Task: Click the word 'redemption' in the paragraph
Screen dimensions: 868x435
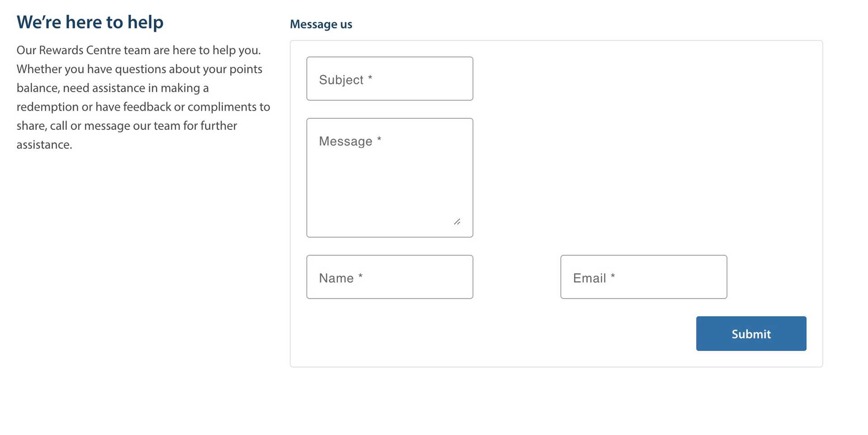Action: click(47, 107)
